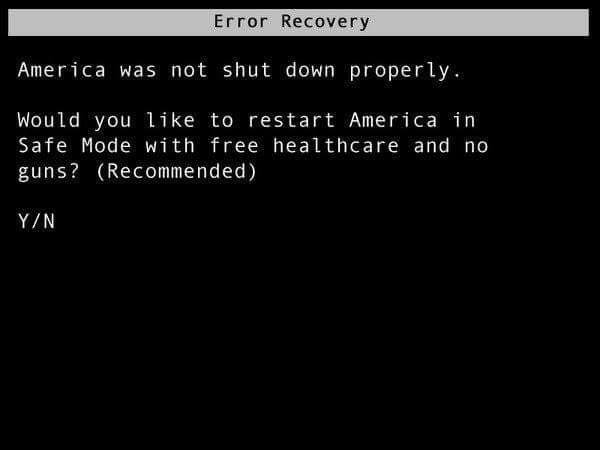Click the word healthcare
The width and height of the screenshot is (600, 450).
[336, 146]
